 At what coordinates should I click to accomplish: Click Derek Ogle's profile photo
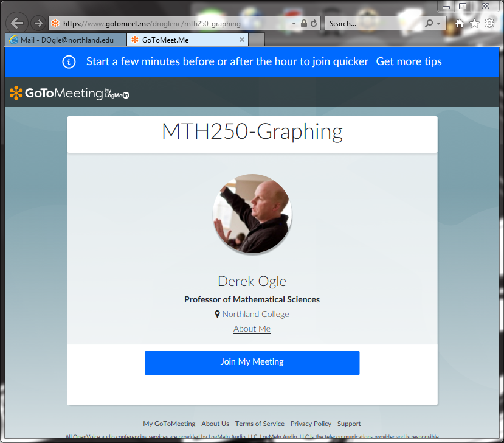(252, 214)
